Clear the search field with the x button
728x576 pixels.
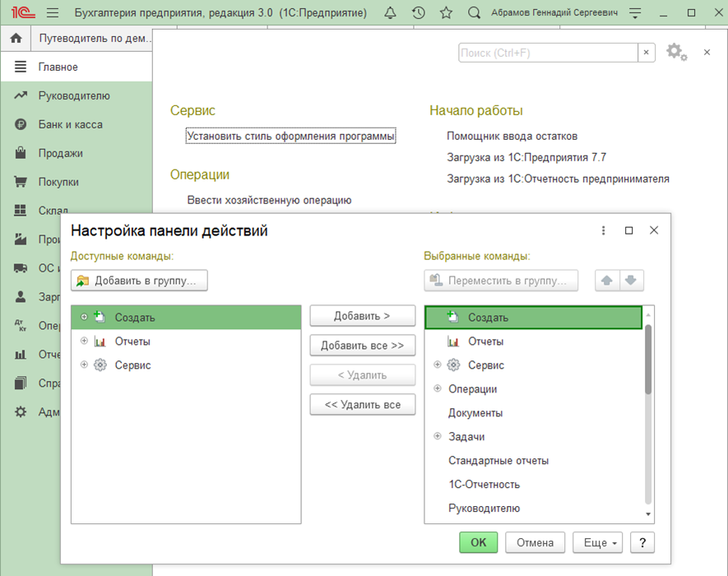pyautogui.click(x=646, y=53)
